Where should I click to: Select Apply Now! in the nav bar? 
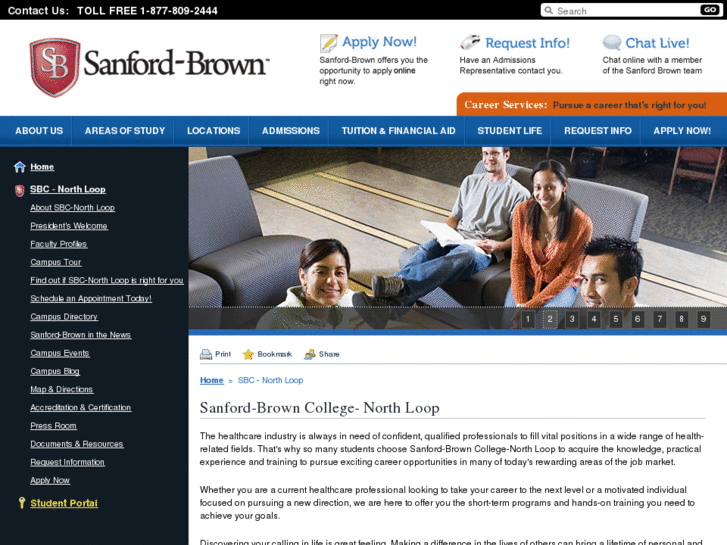coord(682,131)
